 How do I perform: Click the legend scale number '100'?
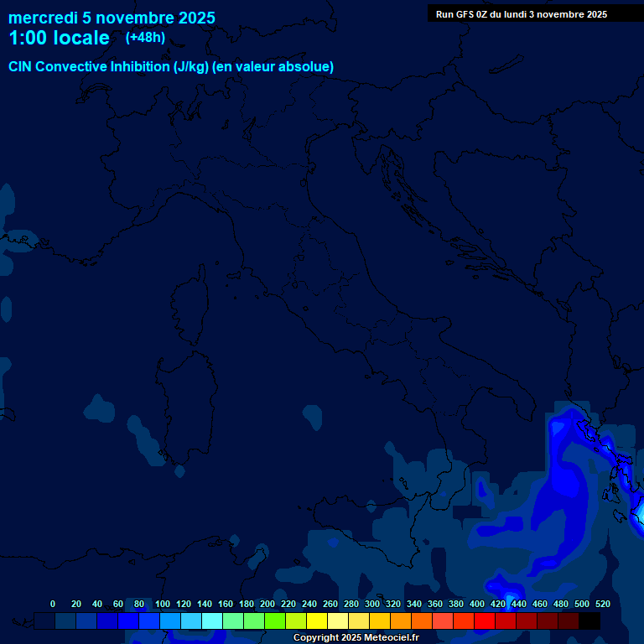[x=163, y=604]
